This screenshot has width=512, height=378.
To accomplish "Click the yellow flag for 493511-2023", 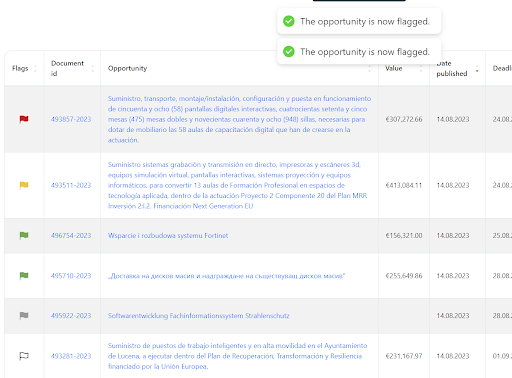I will [24, 185].
